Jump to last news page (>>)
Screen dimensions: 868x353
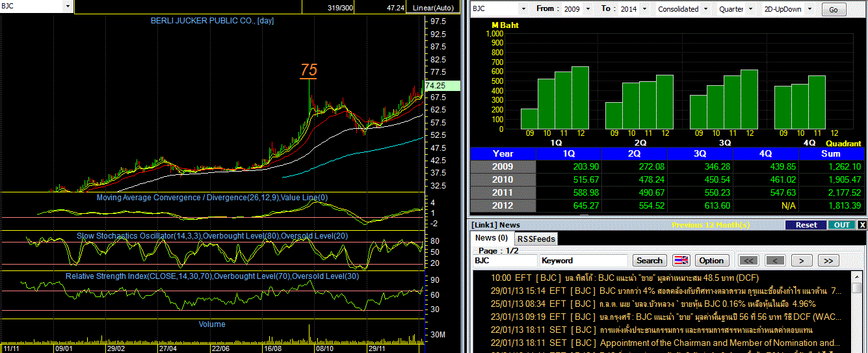(x=828, y=261)
